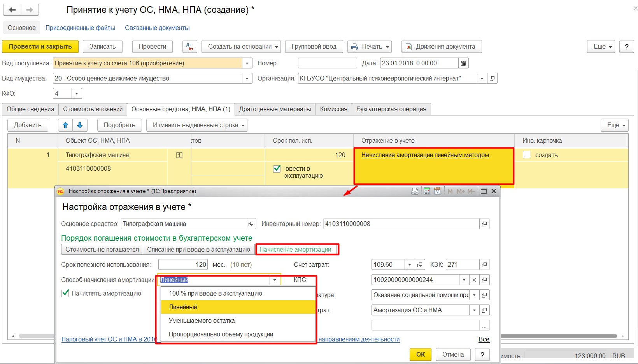Open Изменить выделенные строки dropdown
This screenshot has width=638, height=364.
pyautogui.click(x=197, y=125)
